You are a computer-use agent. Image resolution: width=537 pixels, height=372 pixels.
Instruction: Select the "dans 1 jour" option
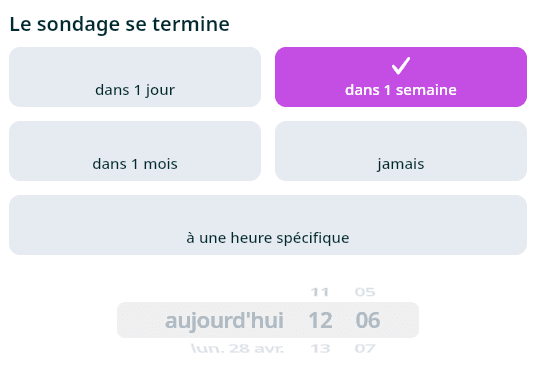(135, 77)
